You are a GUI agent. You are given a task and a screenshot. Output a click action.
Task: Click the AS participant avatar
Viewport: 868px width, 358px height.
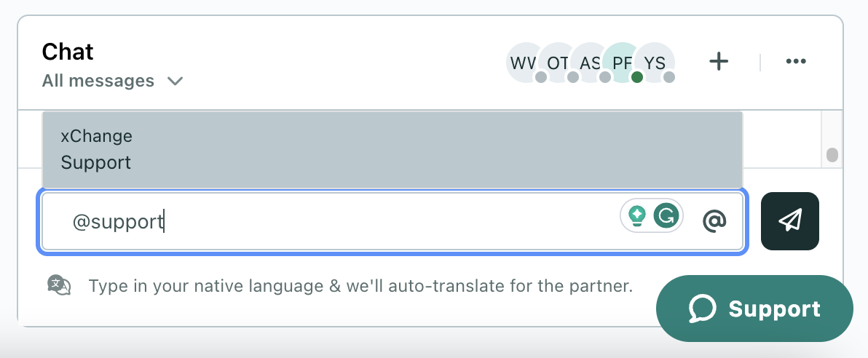[588, 62]
